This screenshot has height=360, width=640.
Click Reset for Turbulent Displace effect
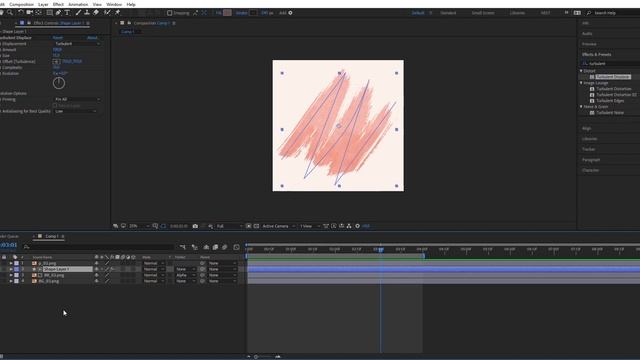click(58, 38)
